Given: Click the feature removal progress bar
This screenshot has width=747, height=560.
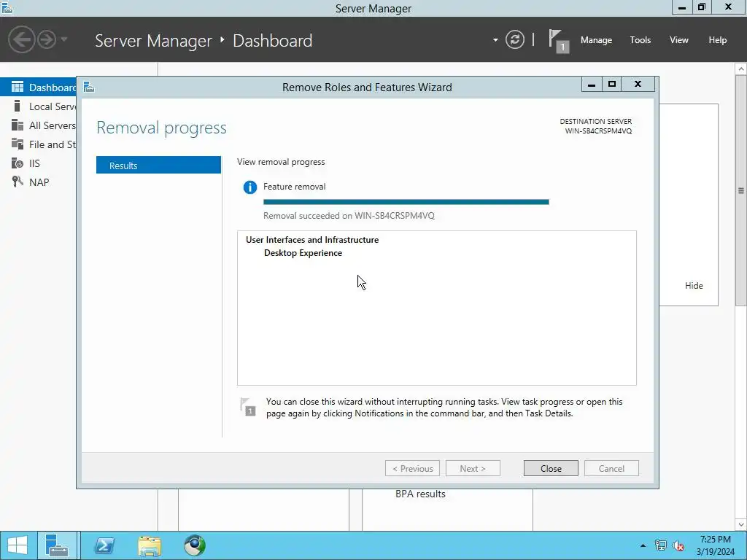Looking at the screenshot, I should click(x=406, y=202).
